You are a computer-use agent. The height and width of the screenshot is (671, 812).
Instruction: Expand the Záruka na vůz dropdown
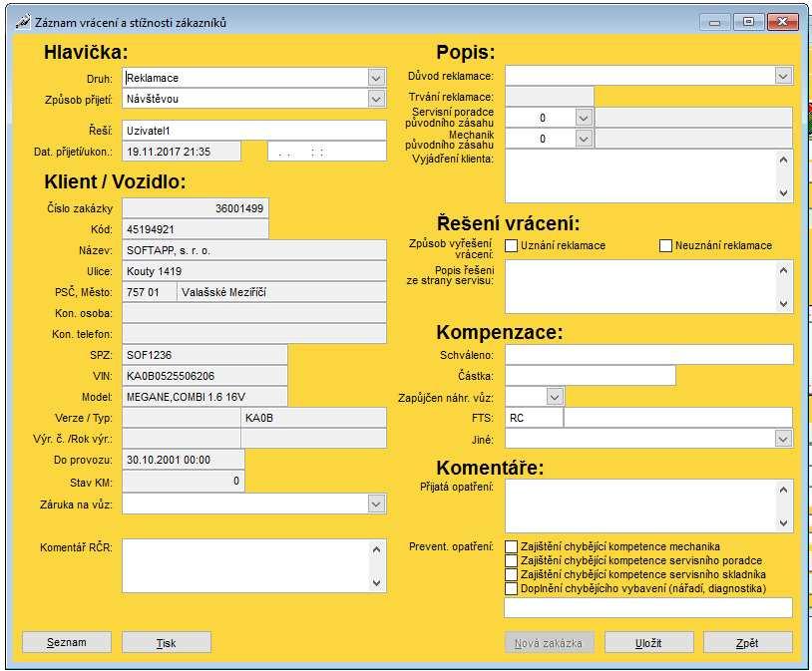(x=376, y=503)
